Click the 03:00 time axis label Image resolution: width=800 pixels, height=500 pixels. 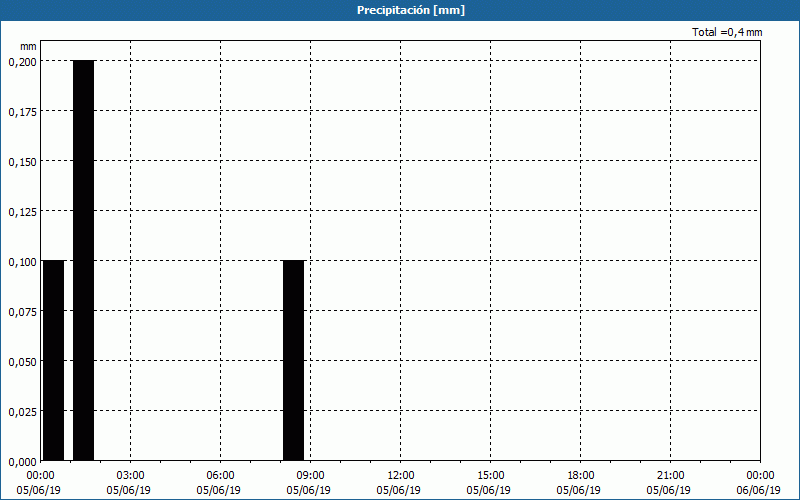pyautogui.click(x=131, y=476)
